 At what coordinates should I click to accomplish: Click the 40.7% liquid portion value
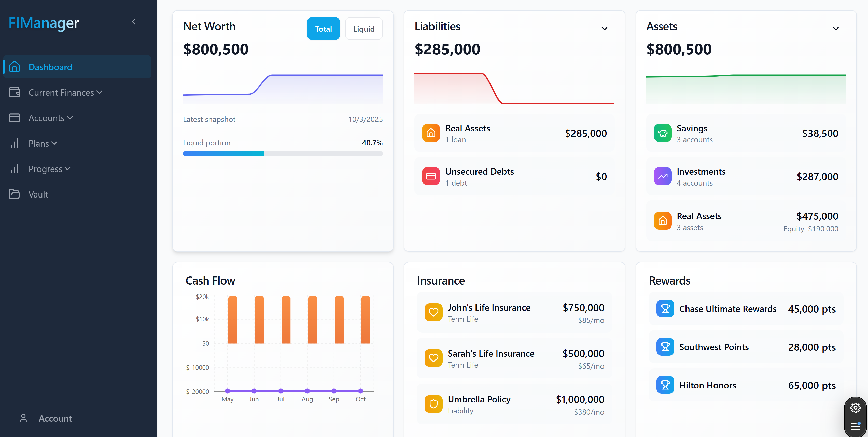(x=372, y=143)
